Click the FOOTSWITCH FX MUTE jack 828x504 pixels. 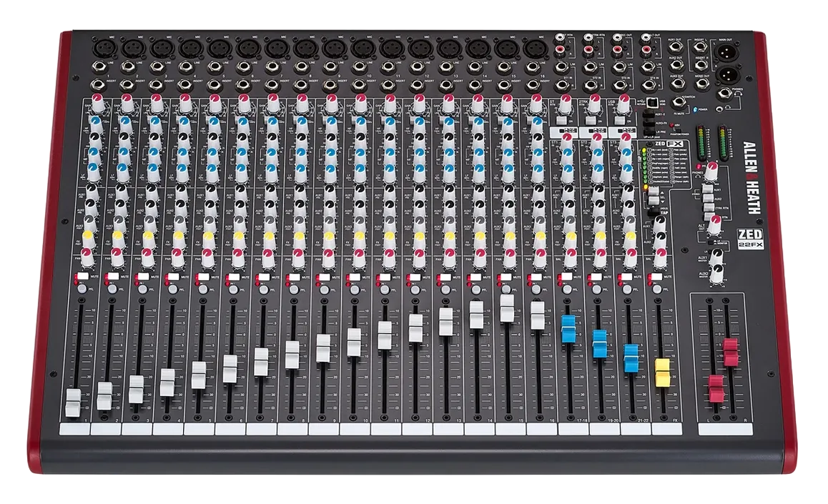pos(679,102)
